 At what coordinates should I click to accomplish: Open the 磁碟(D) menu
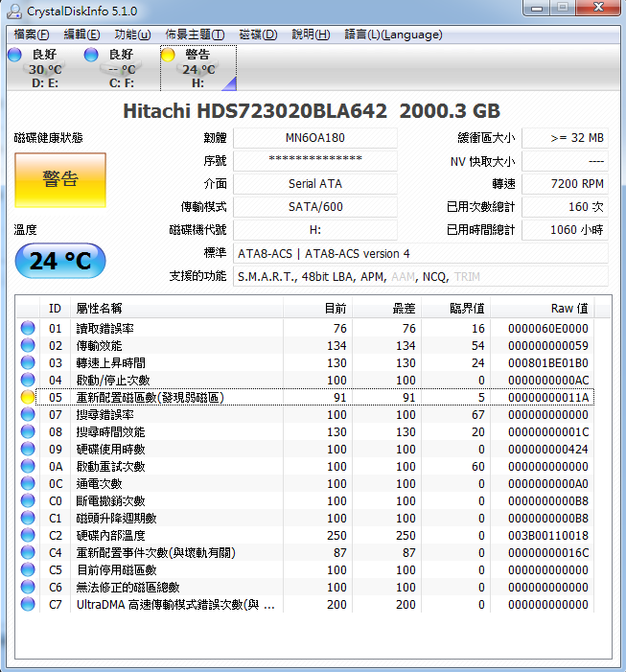[258, 35]
